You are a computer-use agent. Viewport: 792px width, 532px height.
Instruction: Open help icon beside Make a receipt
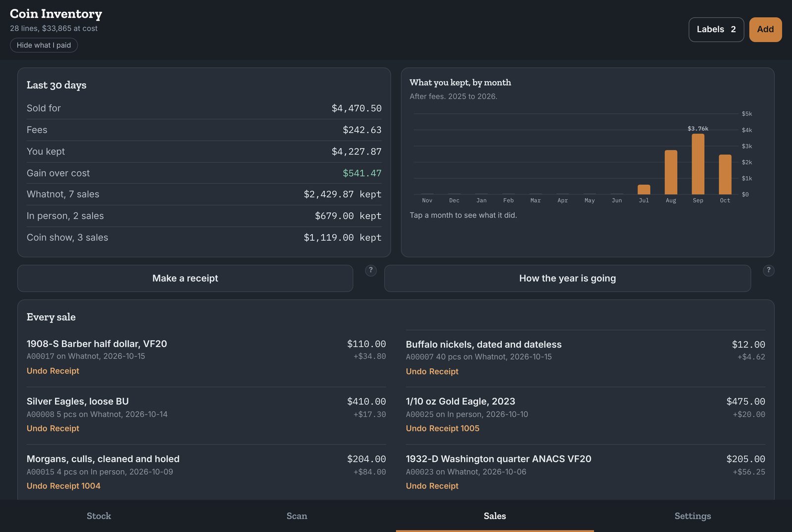coord(371,270)
